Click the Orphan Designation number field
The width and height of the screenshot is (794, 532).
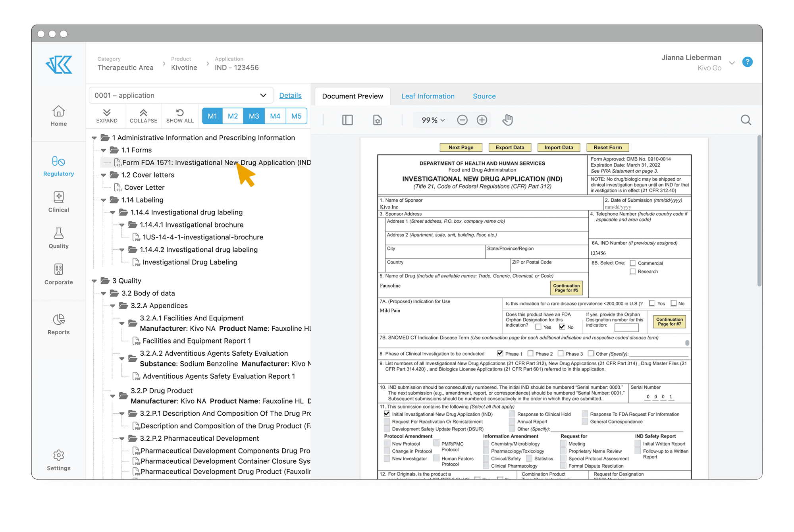click(626, 328)
